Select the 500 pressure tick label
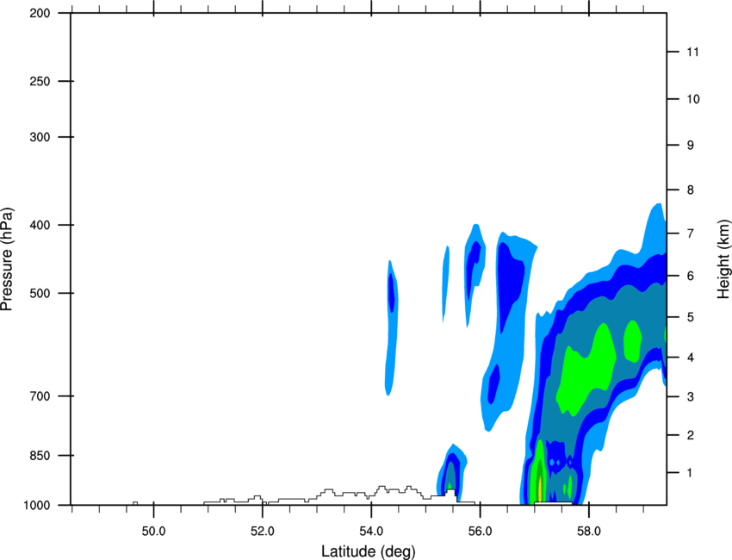Screen dimensions: 732x560 [40, 293]
